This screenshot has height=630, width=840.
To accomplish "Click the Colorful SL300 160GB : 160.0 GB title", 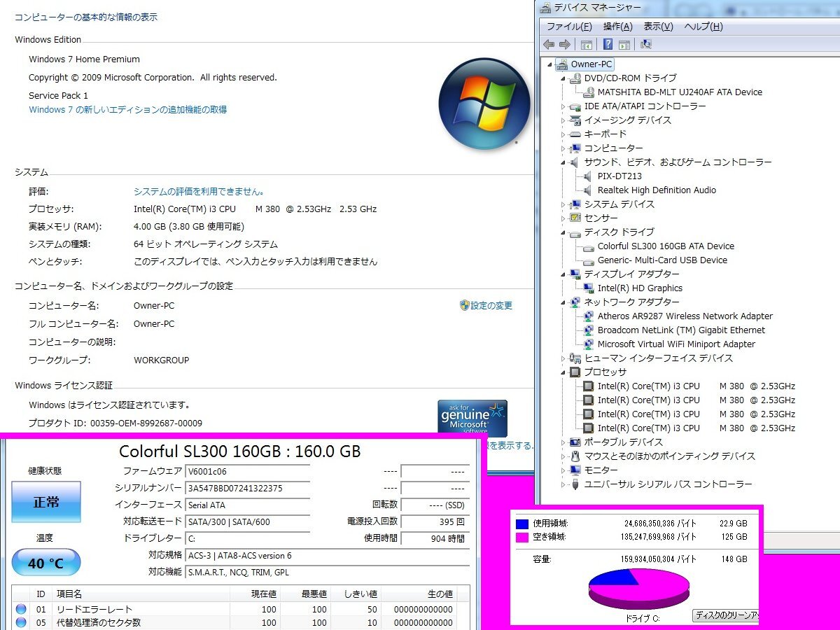I will [240, 451].
